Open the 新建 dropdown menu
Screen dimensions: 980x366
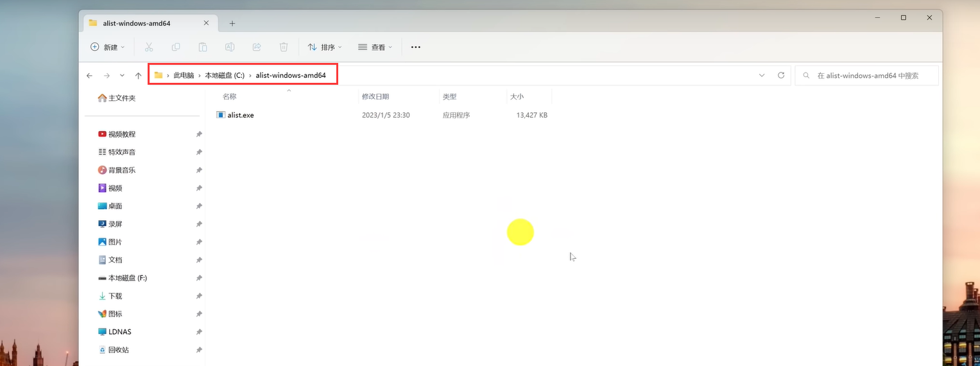(107, 47)
